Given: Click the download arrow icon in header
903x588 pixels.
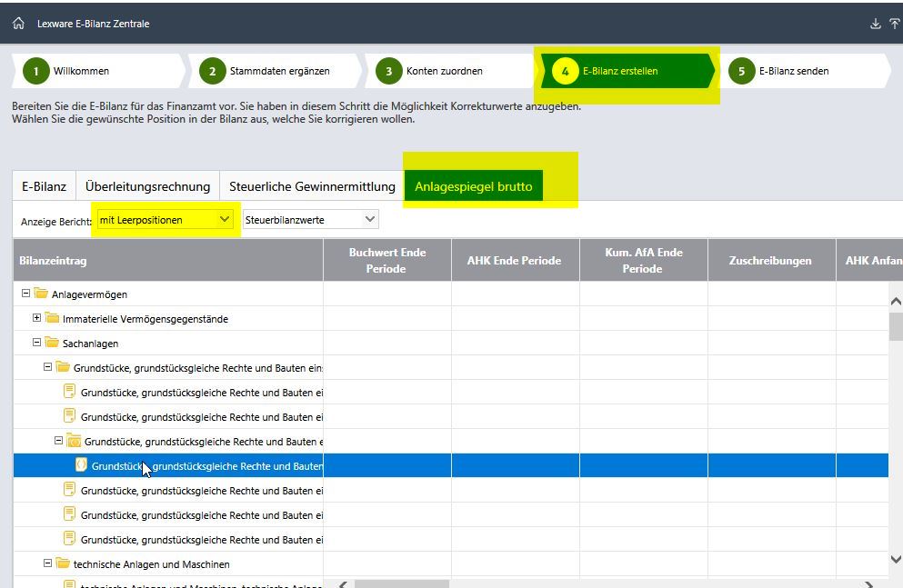Looking at the screenshot, I should pyautogui.click(x=876, y=24).
